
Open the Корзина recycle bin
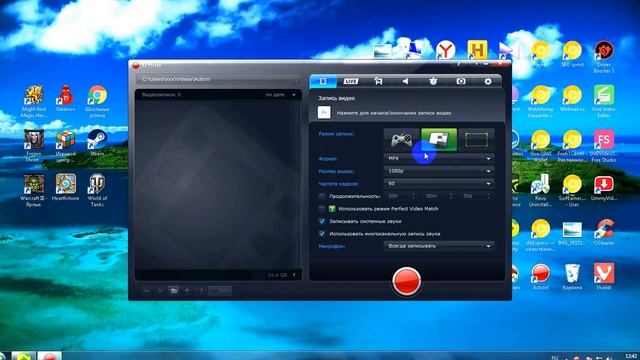click(x=572, y=276)
